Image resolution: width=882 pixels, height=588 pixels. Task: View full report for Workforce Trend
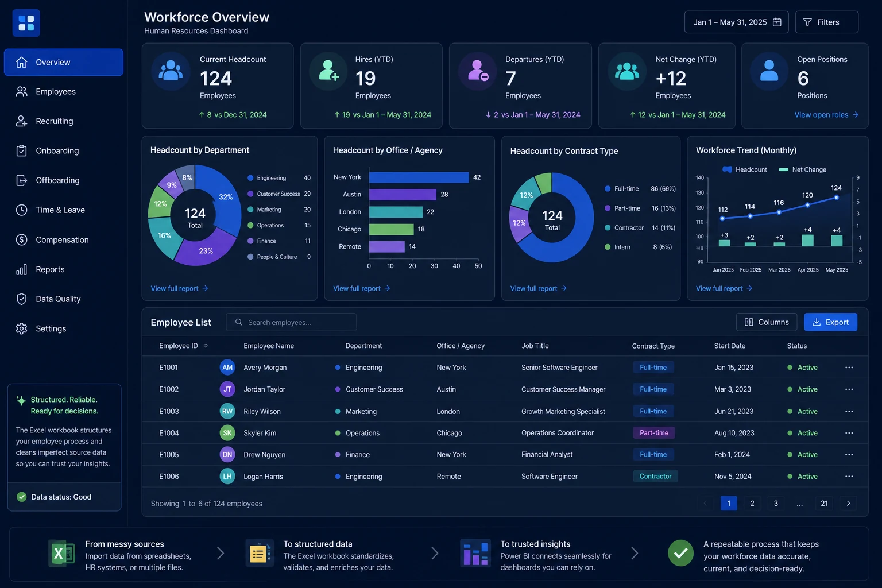pos(724,288)
